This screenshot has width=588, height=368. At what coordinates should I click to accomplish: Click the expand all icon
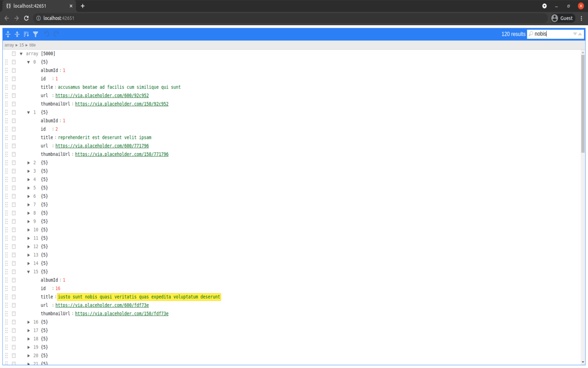pyautogui.click(x=8, y=34)
